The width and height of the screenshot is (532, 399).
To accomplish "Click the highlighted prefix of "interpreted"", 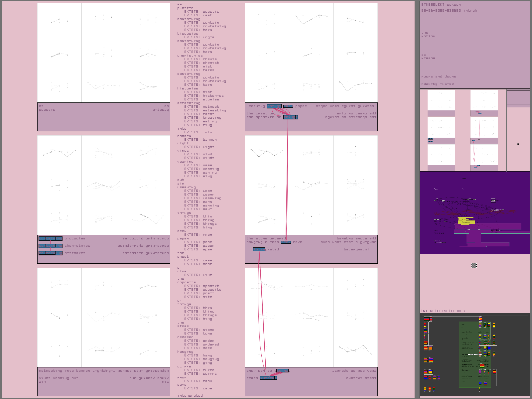I will coord(259,249).
